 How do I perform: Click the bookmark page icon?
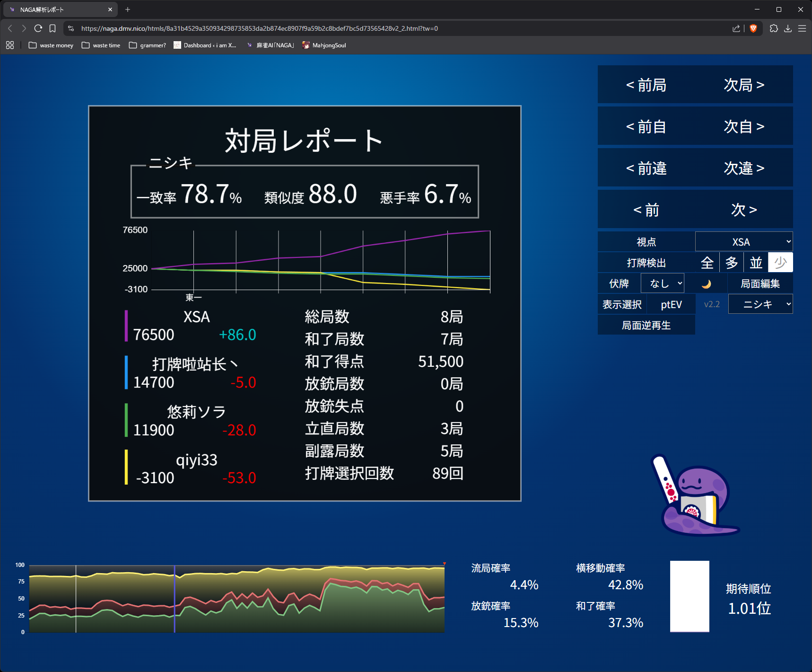(x=52, y=28)
